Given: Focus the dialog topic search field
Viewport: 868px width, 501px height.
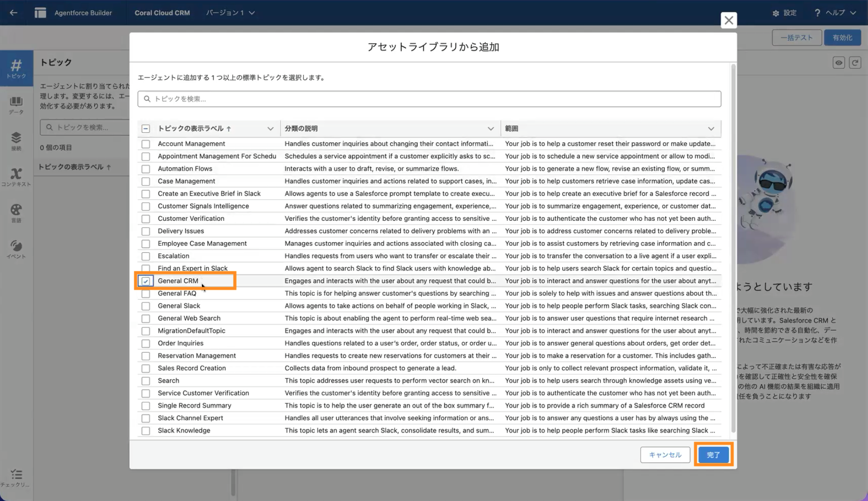Looking at the screenshot, I should click(x=429, y=99).
